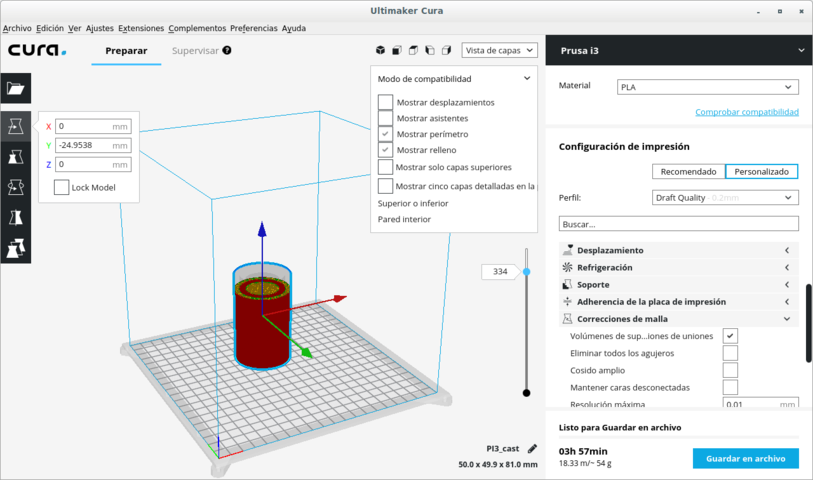
Task: Click the layer slider bottom handle
Action: (x=526, y=393)
